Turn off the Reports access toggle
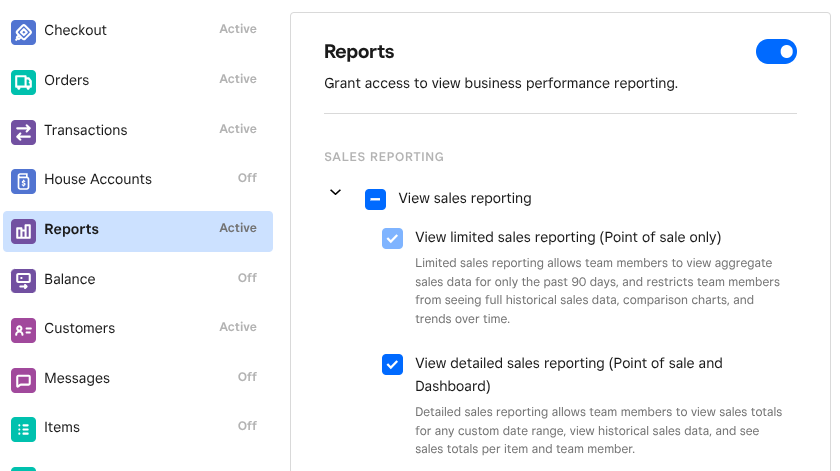This screenshot has width=840, height=471. (776, 52)
